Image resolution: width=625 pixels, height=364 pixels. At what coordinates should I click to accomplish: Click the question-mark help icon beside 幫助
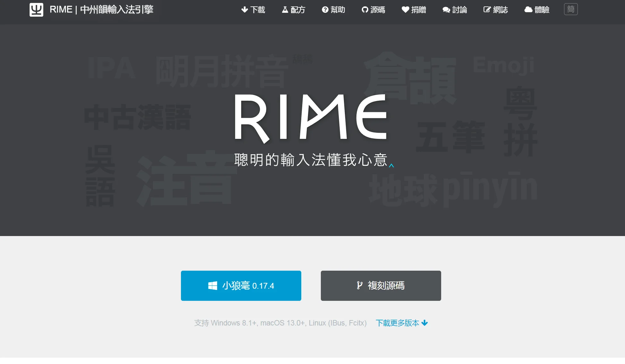(x=325, y=10)
